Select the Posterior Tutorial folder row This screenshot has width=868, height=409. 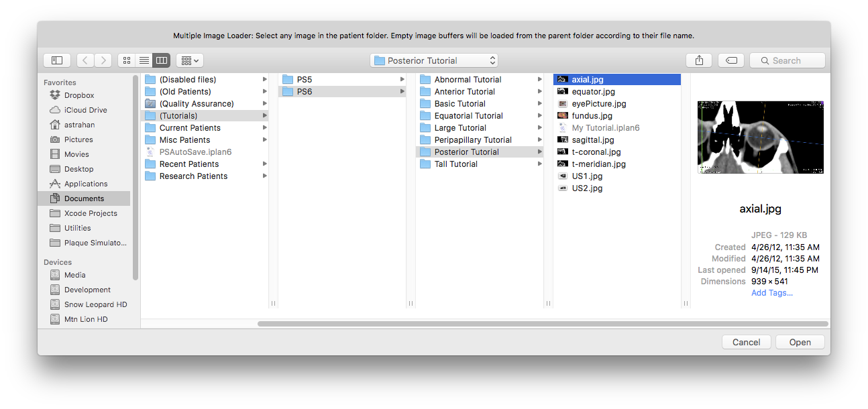[x=480, y=152]
